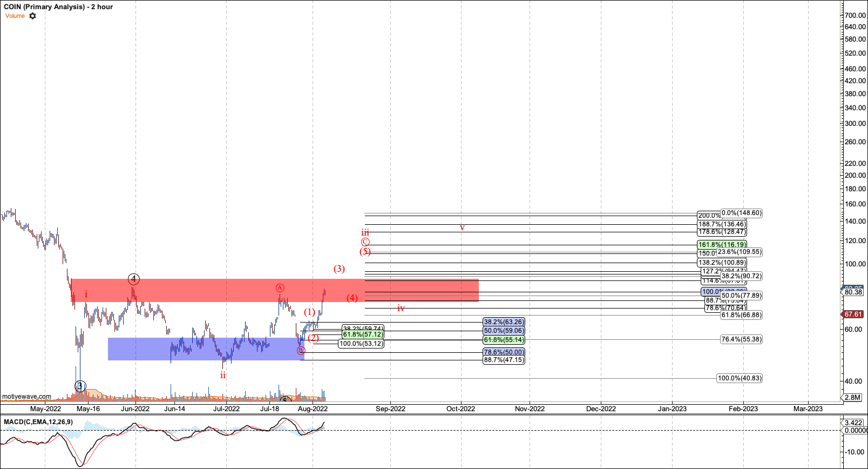Screen dimensions: 868x469
Task: Select the 100.0%(40.83) Fibonacci label
Action: [740, 378]
